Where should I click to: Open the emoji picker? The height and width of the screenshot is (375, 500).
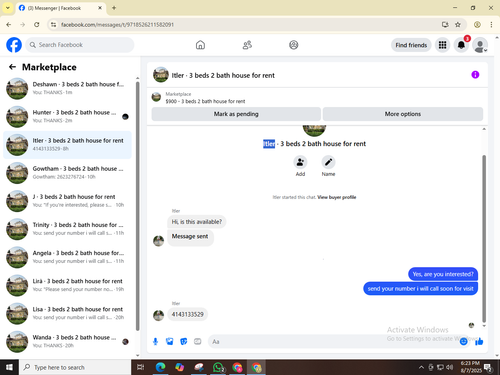pyautogui.click(x=464, y=341)
